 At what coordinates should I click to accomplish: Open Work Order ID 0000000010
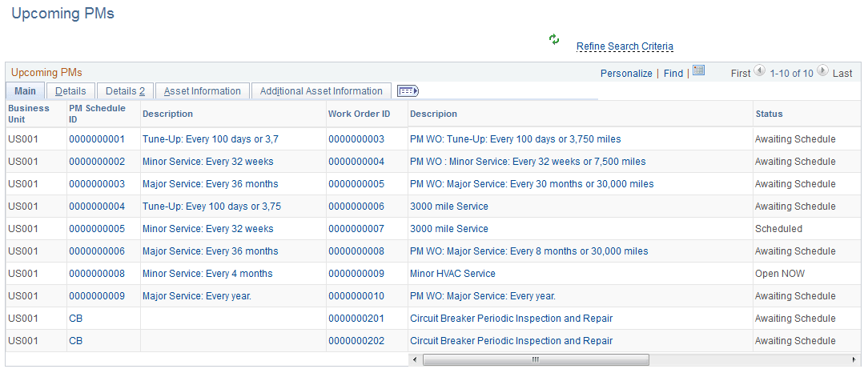pyautogui.click(x=356, y=296)
